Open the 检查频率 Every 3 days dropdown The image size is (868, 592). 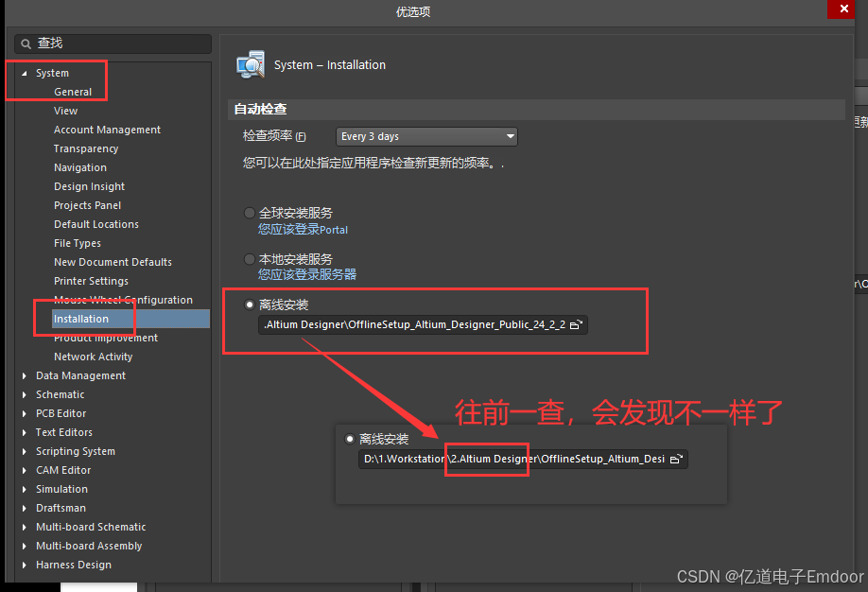[426, 136]
